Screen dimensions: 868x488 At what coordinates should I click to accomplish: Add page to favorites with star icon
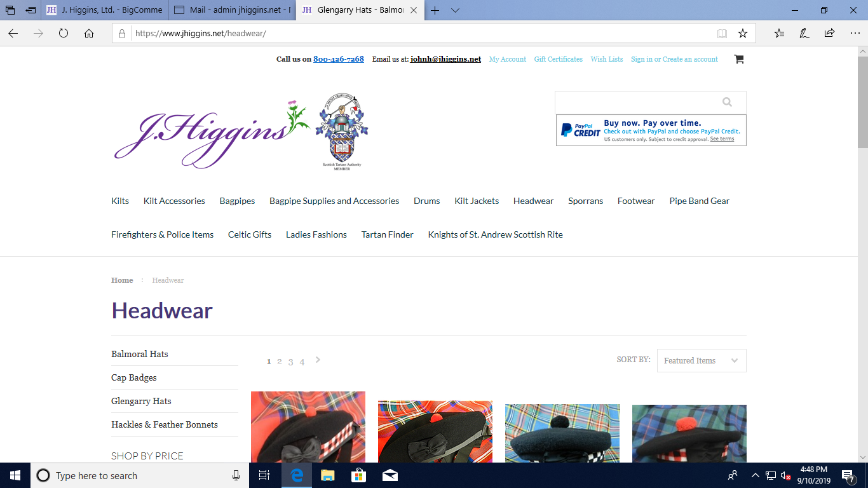742,34
